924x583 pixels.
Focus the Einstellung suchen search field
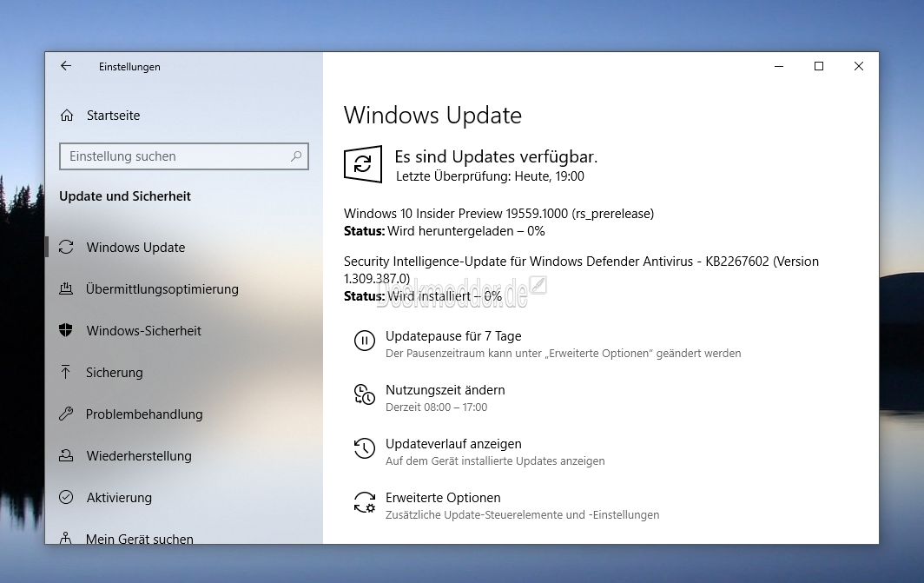tap(184, 156)
